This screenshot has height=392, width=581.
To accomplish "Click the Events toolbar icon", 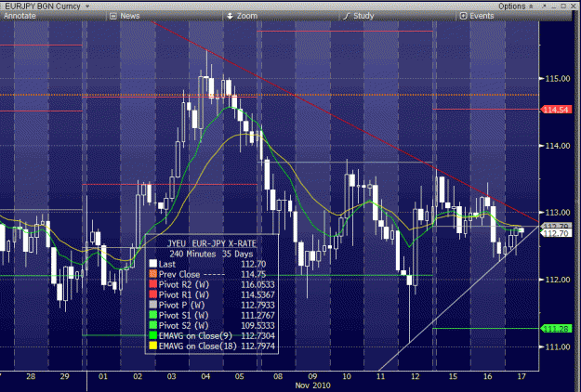I will click(x=463, y=16).
